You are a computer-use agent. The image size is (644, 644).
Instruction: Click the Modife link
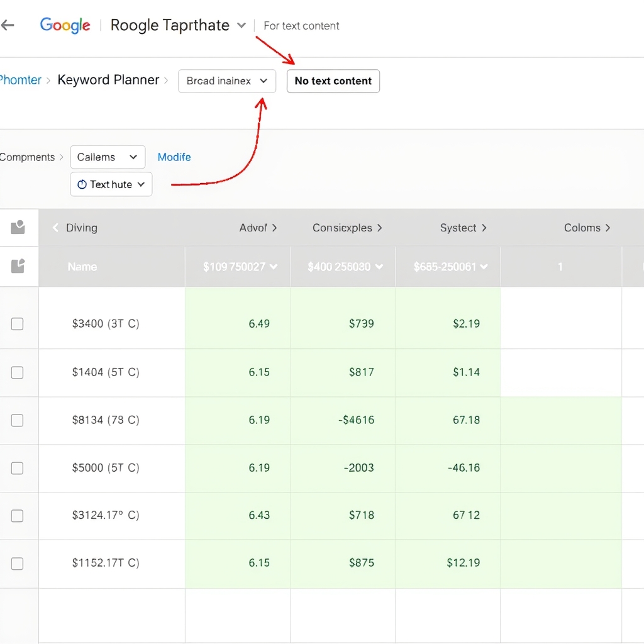pyautogui.click(x=174, y=157)
